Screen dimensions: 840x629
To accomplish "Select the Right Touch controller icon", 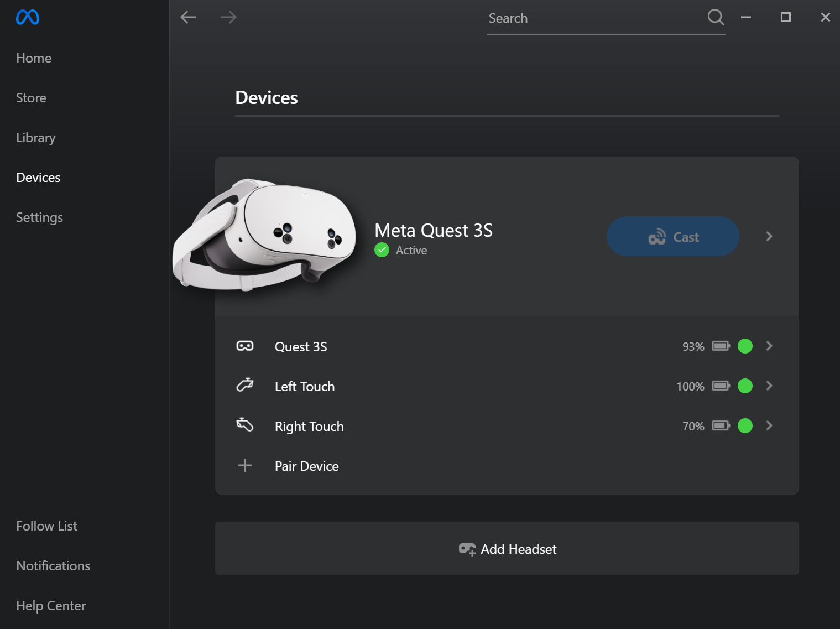I will [244, 425].
